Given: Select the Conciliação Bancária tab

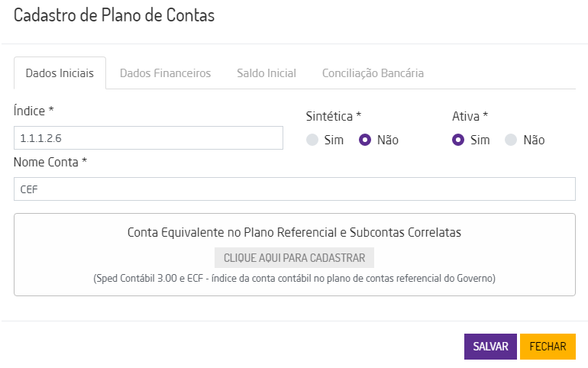Looking at the screenshot, I should 373,73.
